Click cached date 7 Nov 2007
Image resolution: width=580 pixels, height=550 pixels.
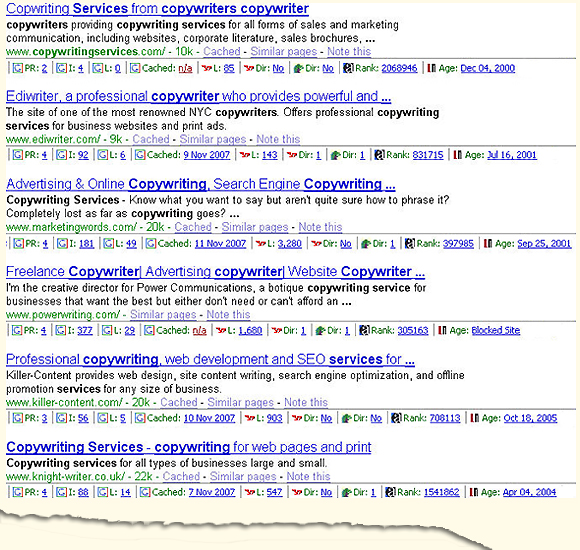click(212, 492)
